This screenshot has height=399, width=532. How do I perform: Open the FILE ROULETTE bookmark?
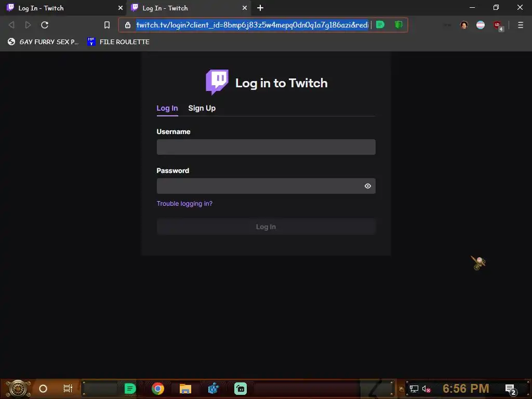(118, 42)
